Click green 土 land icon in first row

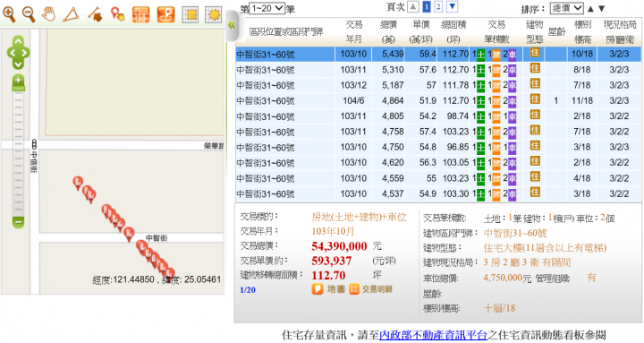coord(480,55)
